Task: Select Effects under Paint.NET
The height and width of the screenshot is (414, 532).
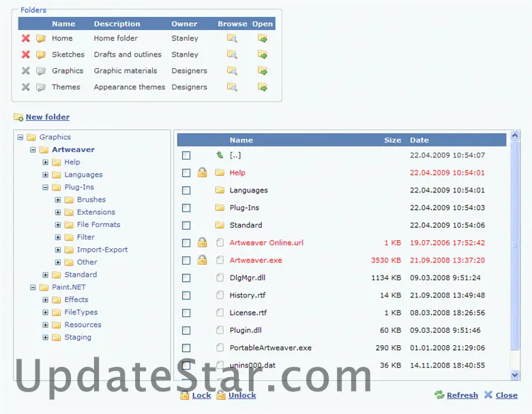Action: pos(76,299)
